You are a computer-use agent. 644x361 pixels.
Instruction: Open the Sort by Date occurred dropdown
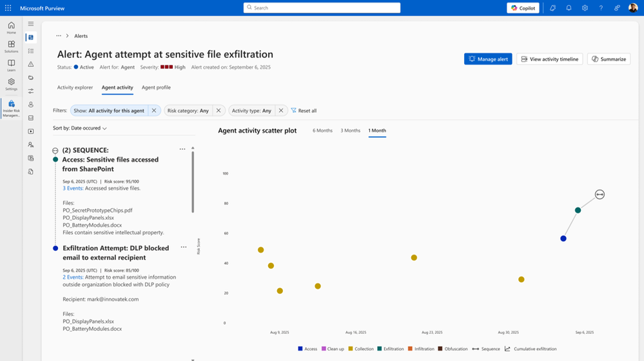tap(80, 128)
